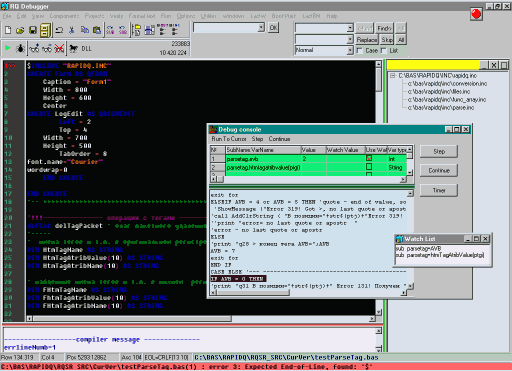Click the Watch List title bar icon
Image resolution: width=512 pixels, height=371 pixels.
[399, 239]
